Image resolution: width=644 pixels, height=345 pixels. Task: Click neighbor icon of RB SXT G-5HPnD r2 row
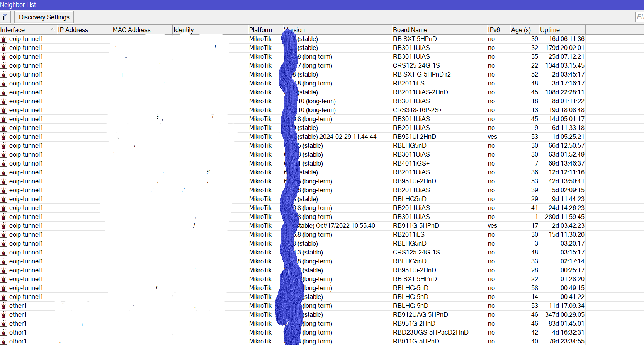click(x=4, y=74)
